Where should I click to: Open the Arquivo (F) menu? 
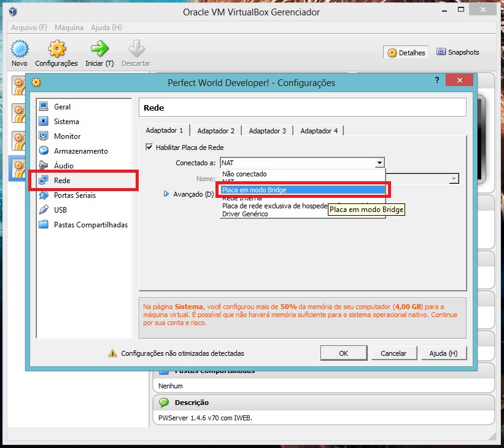click(29, 28)
